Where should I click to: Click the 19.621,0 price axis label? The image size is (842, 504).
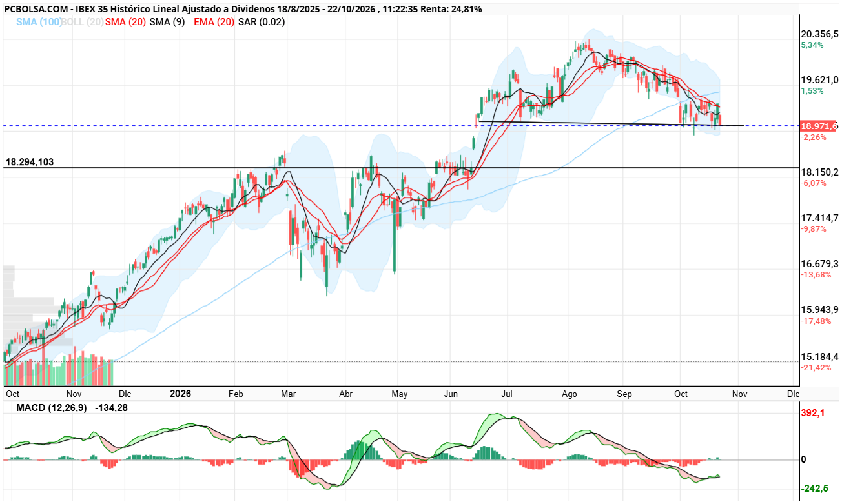point(819,80)
